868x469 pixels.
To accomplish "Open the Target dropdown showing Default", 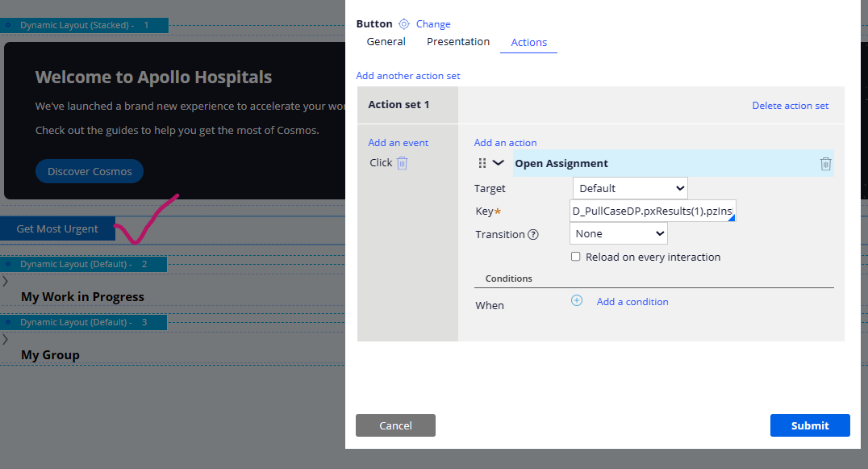I will pos(629,187).
